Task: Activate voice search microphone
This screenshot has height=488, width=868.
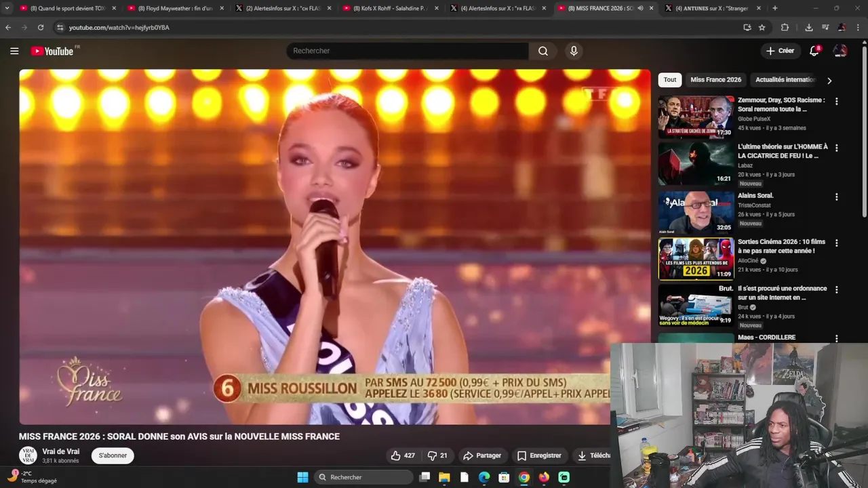Action: coord(574,51)
